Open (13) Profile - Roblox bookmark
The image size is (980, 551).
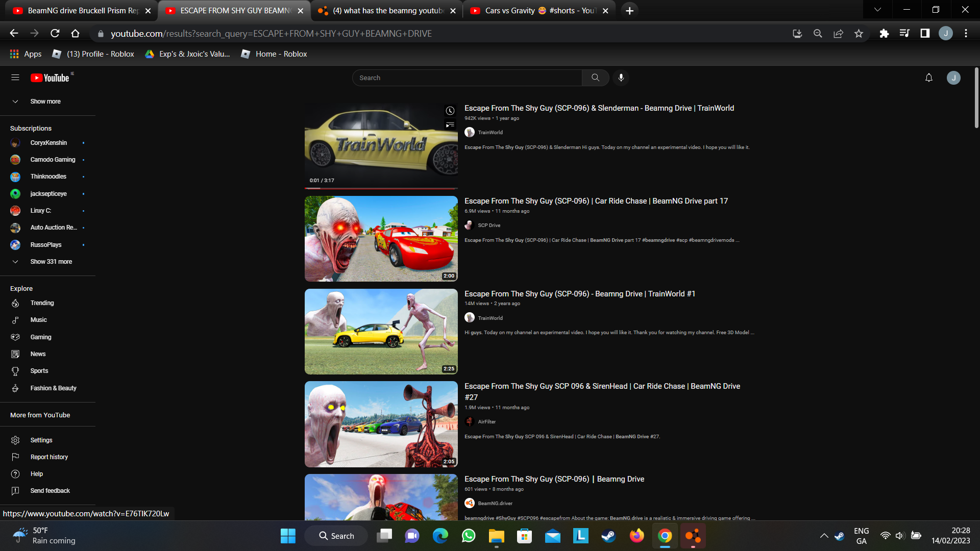coord(93,54)
